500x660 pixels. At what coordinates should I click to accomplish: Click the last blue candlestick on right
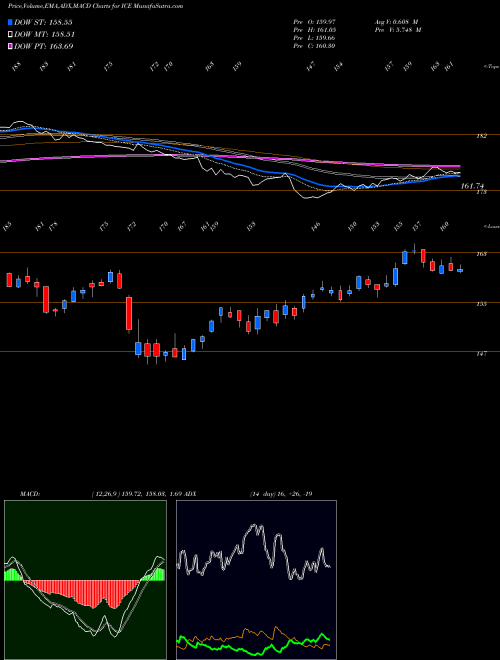(x=460, y=270)
